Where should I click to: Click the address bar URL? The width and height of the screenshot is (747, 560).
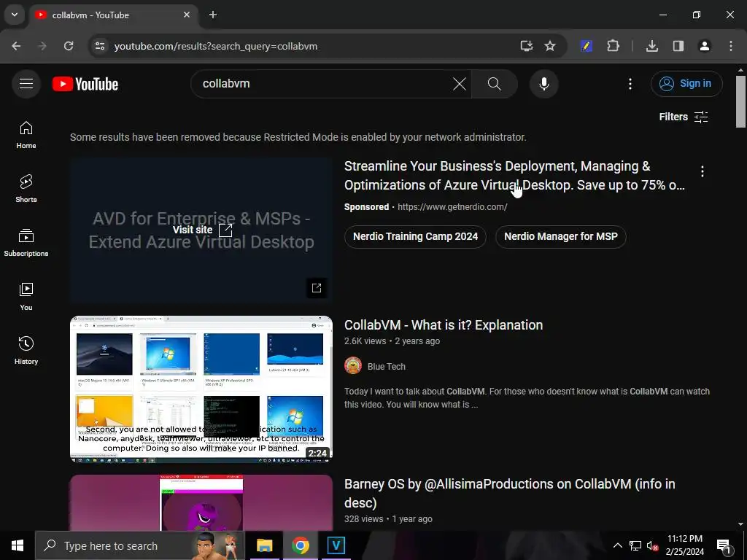point(216,46)
